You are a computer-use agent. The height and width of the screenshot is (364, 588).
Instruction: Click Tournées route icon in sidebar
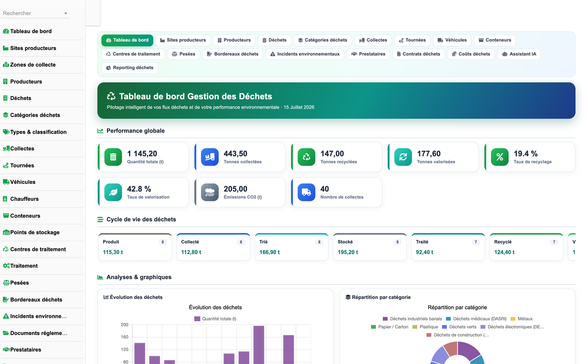[6, 166]
